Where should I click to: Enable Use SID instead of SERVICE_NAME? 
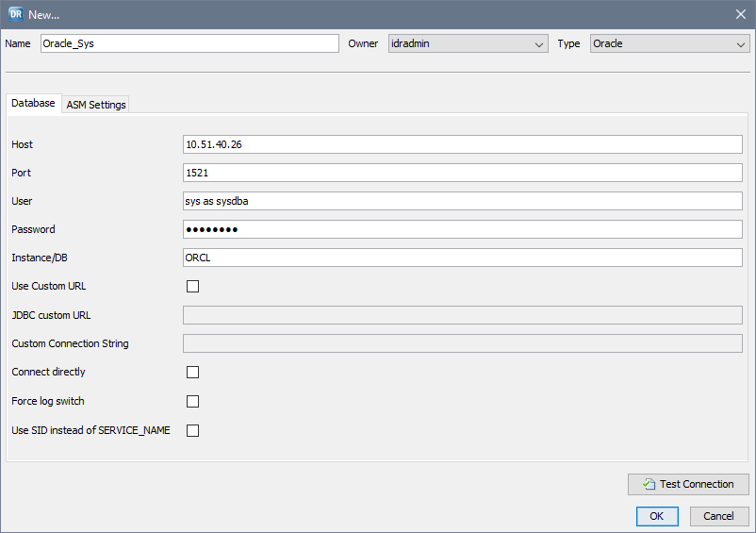(193, 431)
